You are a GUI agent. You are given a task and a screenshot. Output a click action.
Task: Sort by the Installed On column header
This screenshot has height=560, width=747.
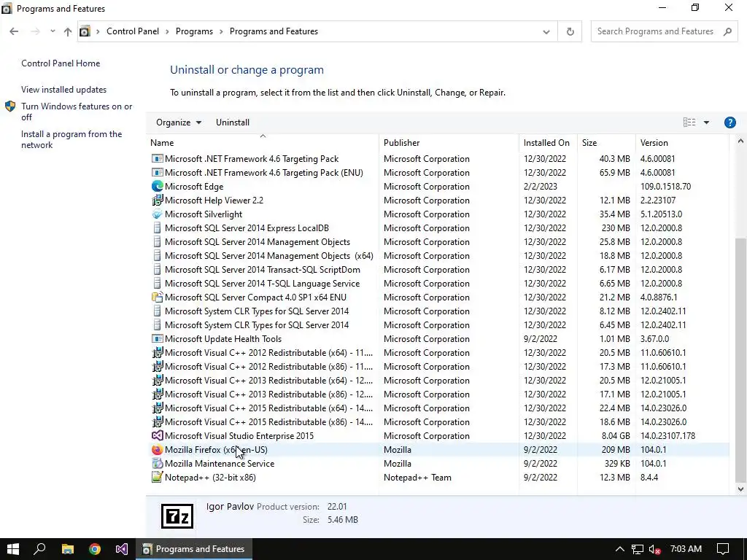pos(546,143)
